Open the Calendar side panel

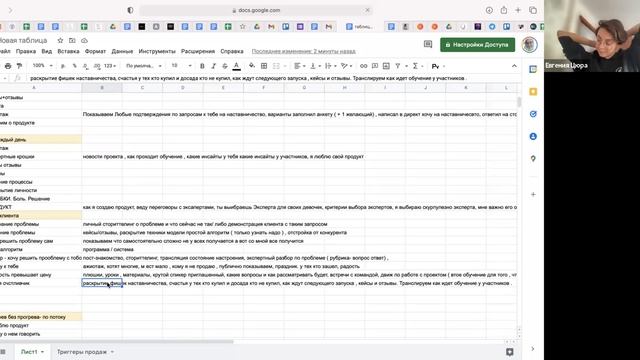coord(533,69)
